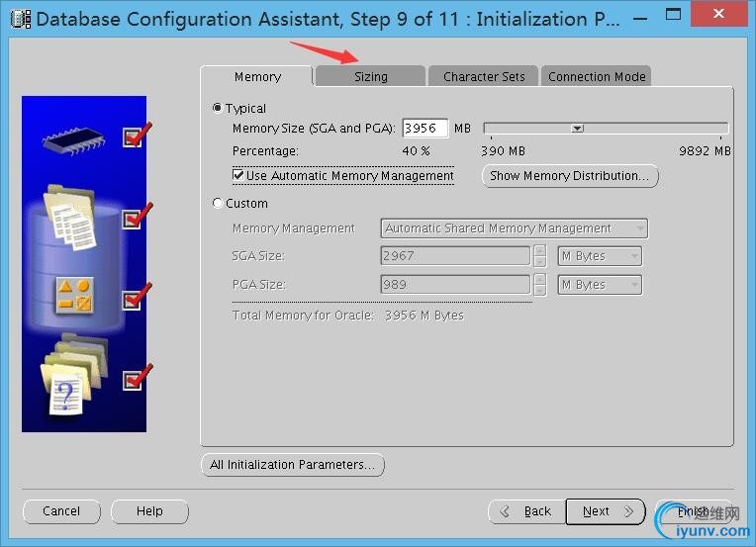Open the Memory Management dropdown

pos(514,228)
